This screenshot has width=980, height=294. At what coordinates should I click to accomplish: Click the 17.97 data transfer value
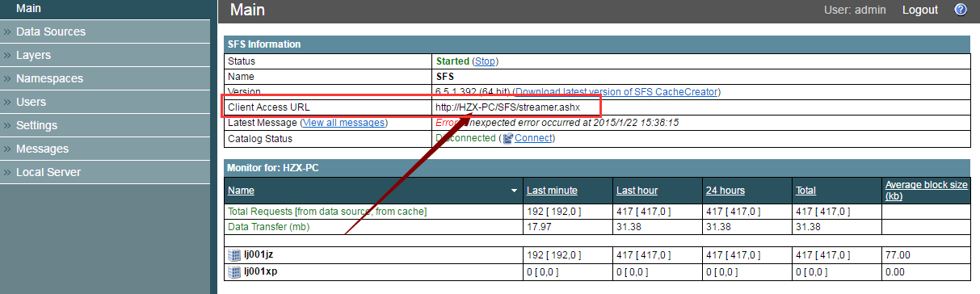539,227
